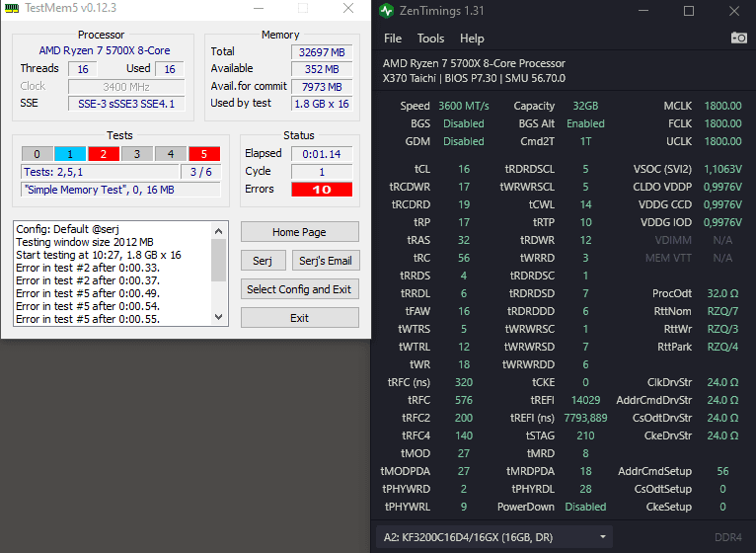756x553 pixels.
Task: Click the Home Page button
Action: click(299, 232)
